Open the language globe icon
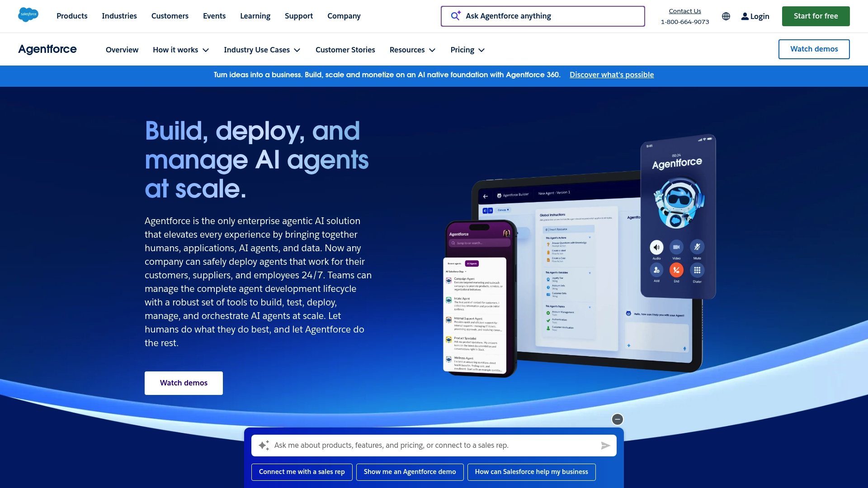The image size is (868, 488). tap(726, 16)
